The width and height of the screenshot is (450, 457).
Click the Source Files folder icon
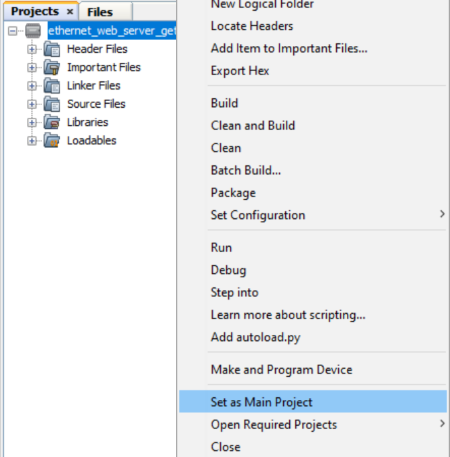pyautogui.click(x=52, y=104)
